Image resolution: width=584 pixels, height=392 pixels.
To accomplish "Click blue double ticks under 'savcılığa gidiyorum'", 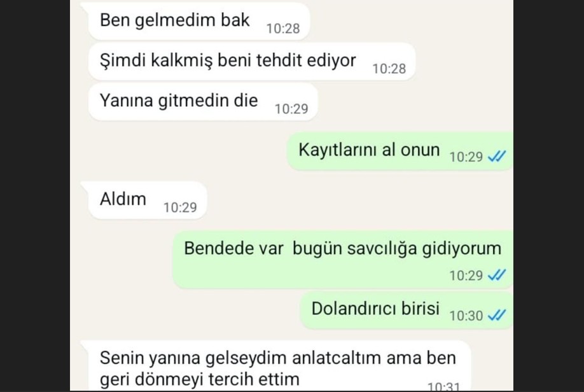I will click(497, 275).
